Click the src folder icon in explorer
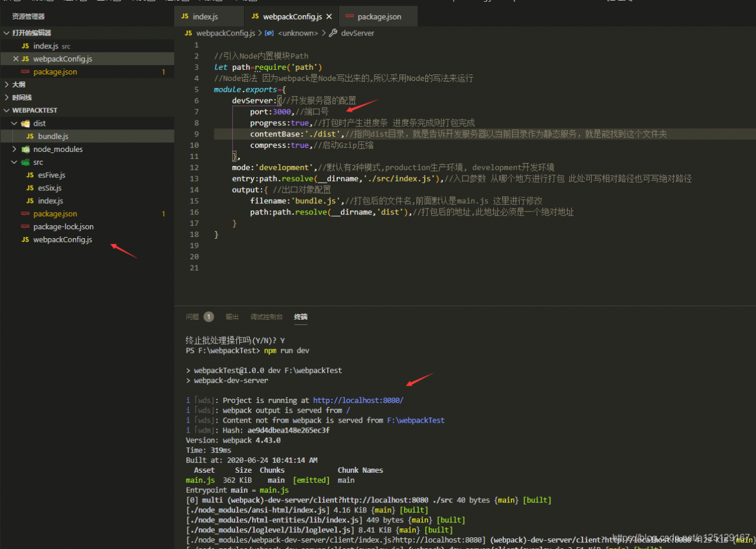This screenshot has height=549, width=756. 25,163
